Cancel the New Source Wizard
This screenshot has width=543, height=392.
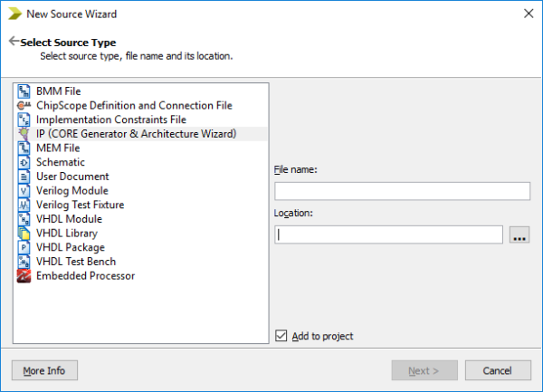(x=498, y=370)
